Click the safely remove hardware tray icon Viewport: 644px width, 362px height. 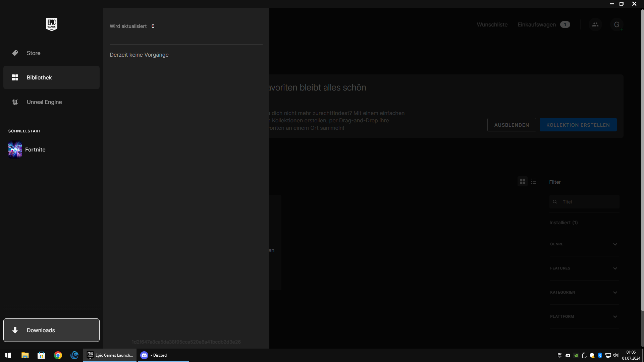tap(584, 355)
